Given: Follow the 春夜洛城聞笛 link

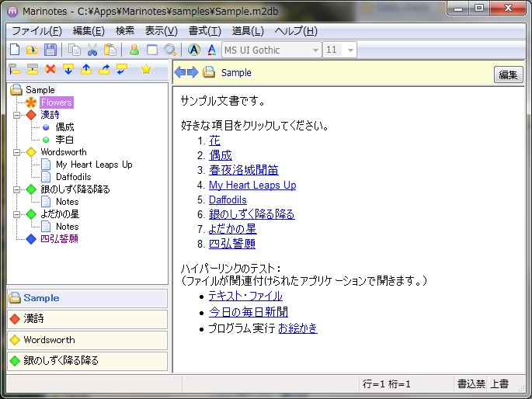Looking at the screenshot, I should (x=244, y=170).
